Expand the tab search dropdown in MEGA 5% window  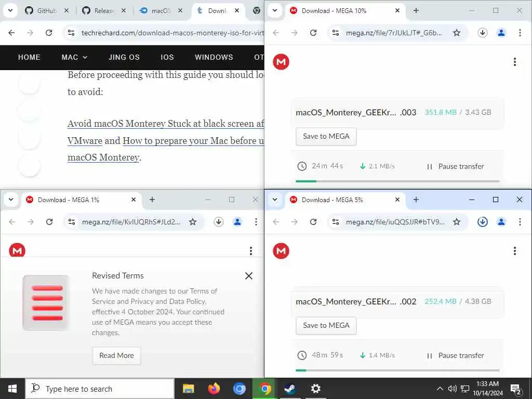point(275,199)
